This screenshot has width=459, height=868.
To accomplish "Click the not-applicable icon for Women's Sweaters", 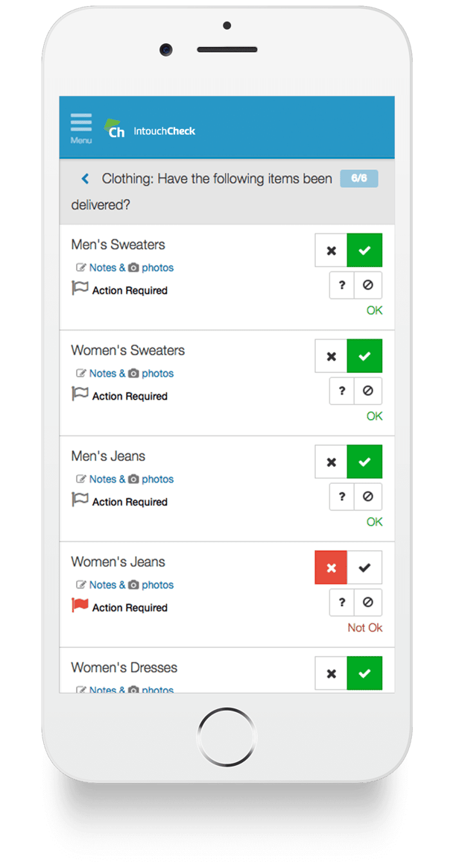I will click(367, 391).
